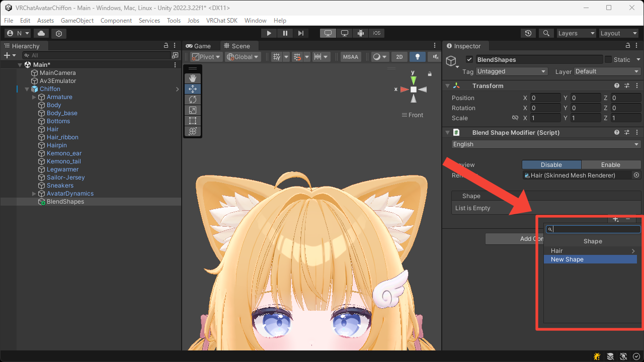The width and height of the screenshot is (644, 362).
Task: Click the Undo History icon
Action: (528, 33)
